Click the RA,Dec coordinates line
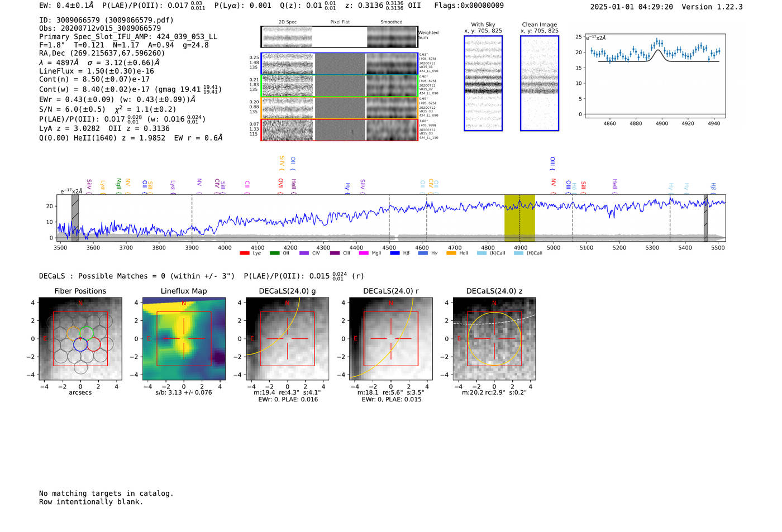This screenshot has width=782, height=532. (x=102, y=53)
